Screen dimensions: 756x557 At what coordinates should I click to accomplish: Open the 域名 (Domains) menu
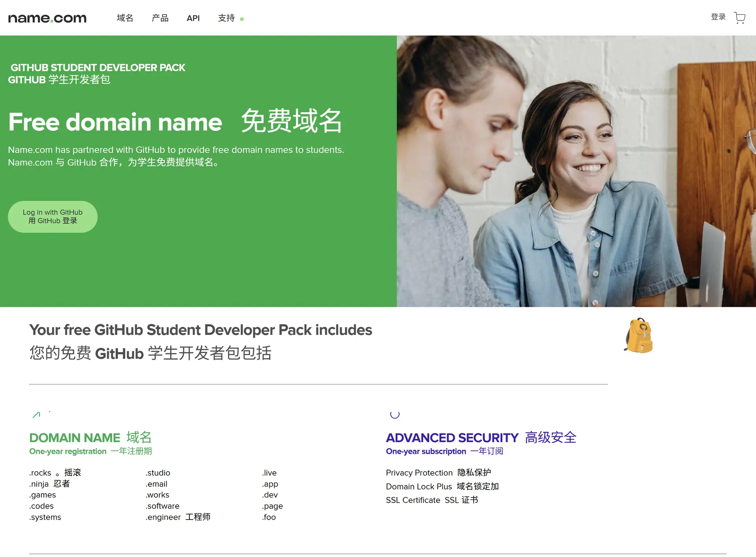tap(125, 18)
